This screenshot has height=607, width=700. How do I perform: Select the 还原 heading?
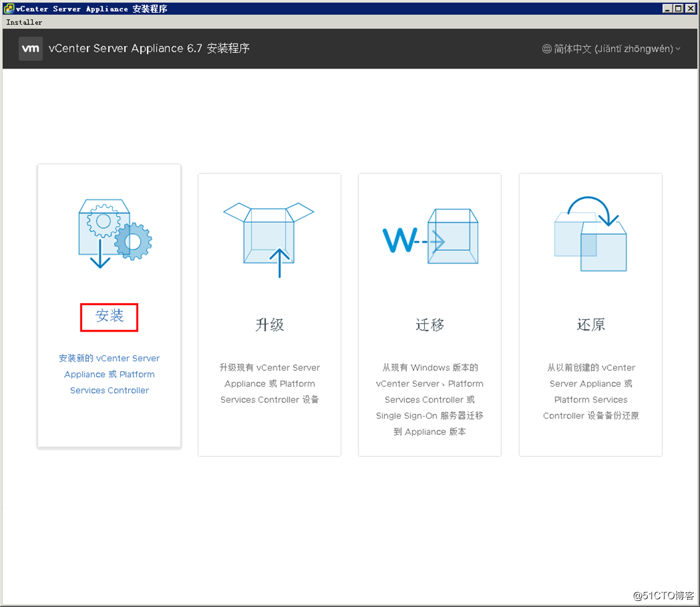pos(591,325)
